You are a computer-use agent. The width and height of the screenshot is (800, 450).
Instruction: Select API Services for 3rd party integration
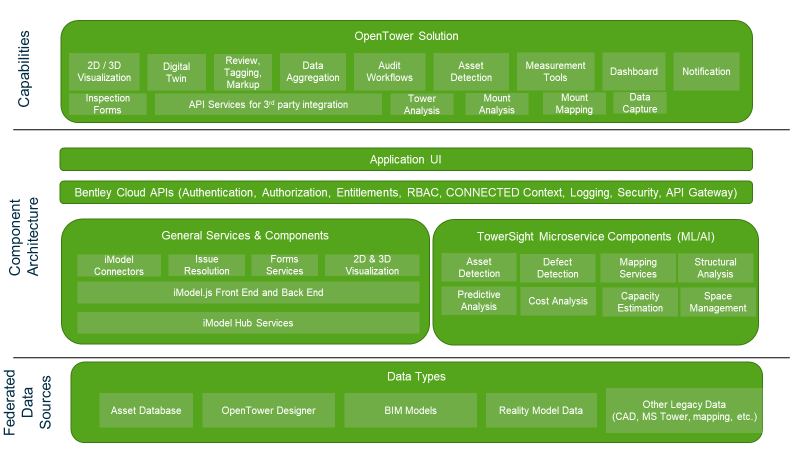(x=268, y=104)
